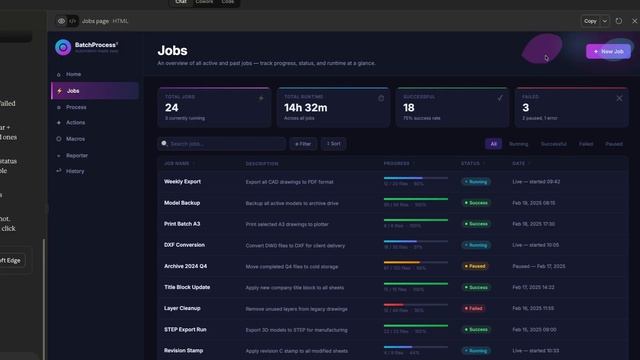The image size is (640, 360).
Task: Click the lightning bolt Jobs icon
Action: [x=60, y=91]
